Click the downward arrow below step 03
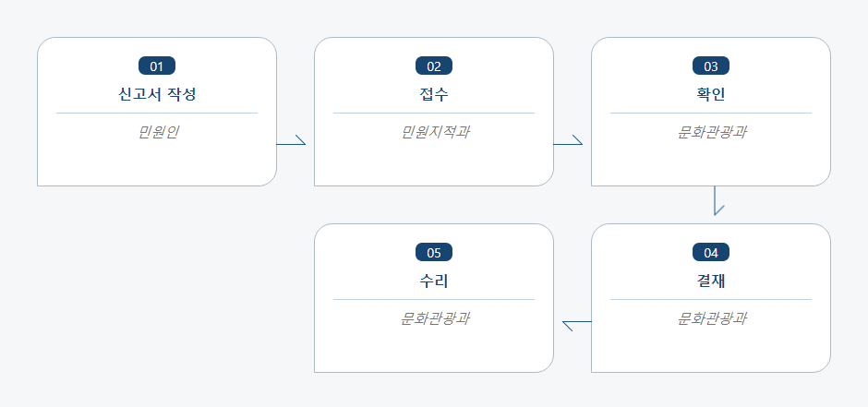Screen dimensions: 868x407 point(718,201)
